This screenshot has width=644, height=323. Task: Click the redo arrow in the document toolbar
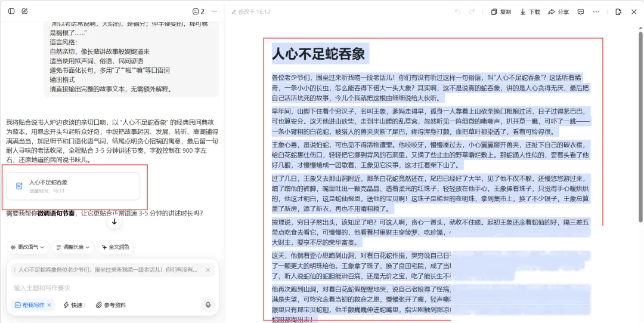(x=472, y=12)
